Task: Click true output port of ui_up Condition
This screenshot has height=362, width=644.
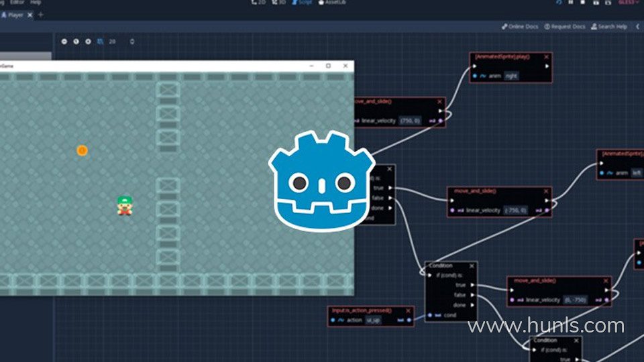Action: [472, 285]
